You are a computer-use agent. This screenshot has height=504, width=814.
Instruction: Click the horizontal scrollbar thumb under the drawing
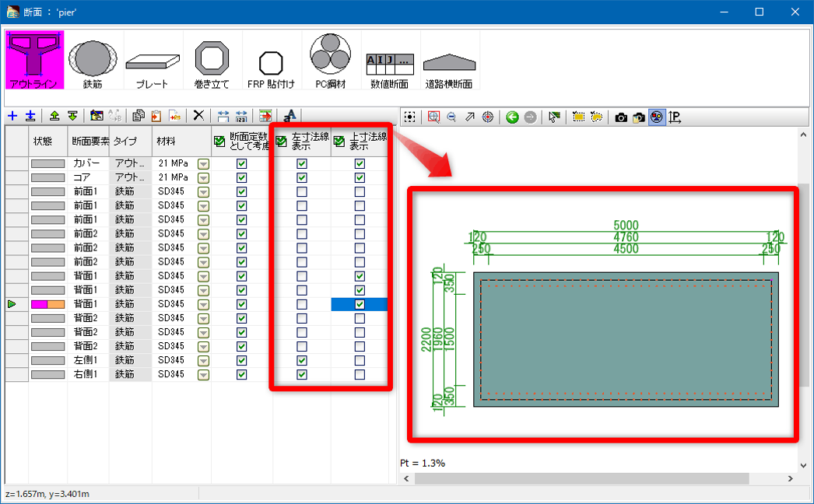(581, 478)
